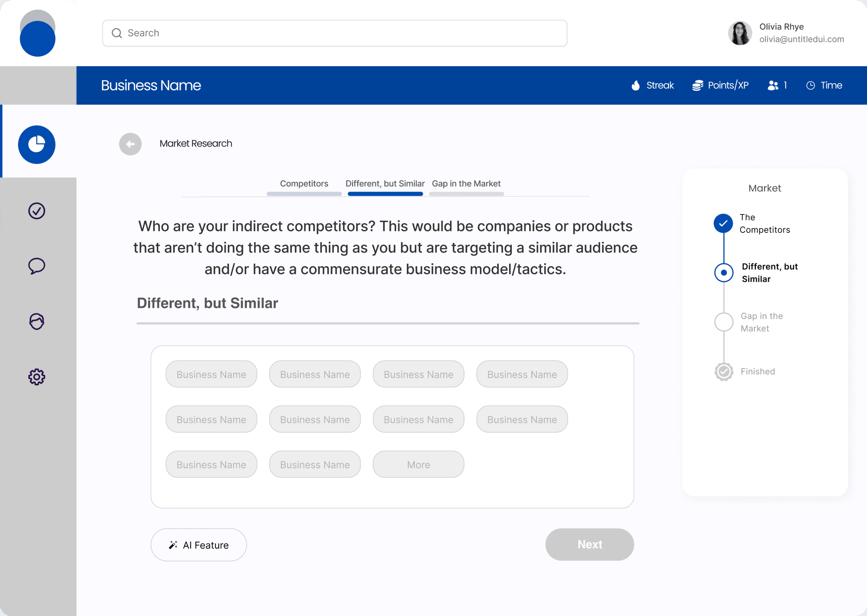
Task: Click into the Search input field
Action: coord(335,33)
